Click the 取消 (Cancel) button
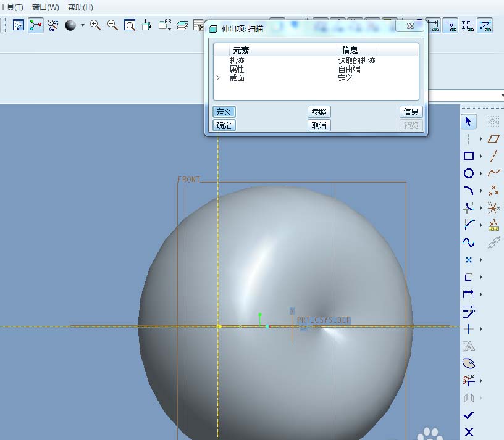Image resolution: width=504 pixels, height=440 pixels. (319, 125)
